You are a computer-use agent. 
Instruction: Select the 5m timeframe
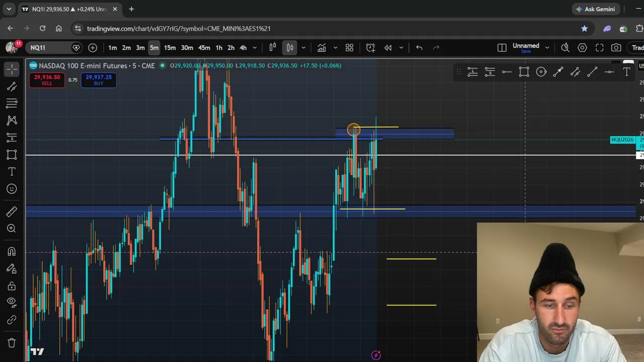(154, 48)
